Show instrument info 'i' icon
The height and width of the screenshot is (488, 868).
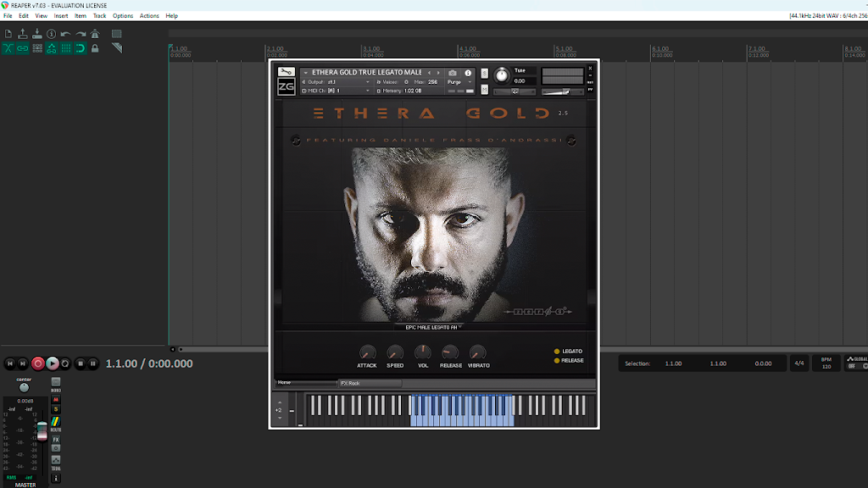(468, 73)
